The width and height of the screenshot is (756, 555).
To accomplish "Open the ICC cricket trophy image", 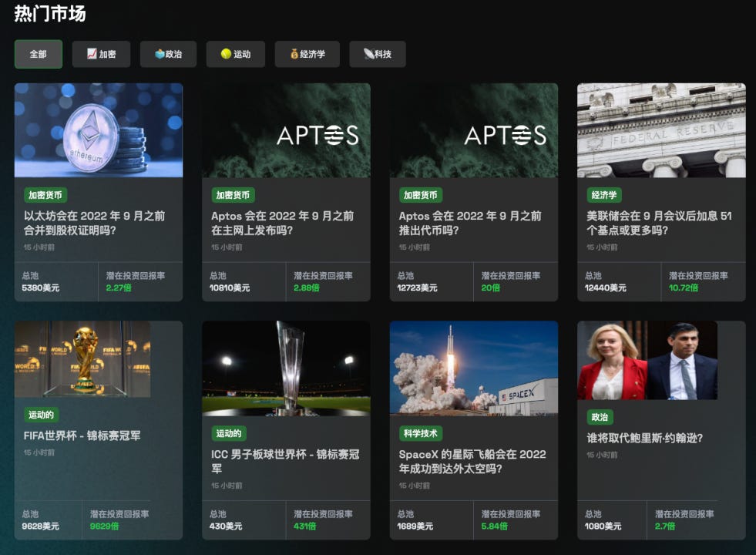I will 287,368.
